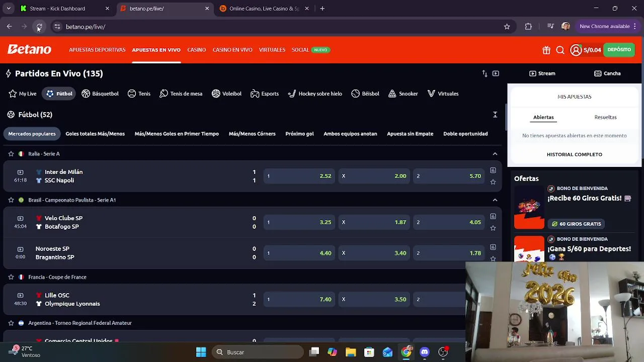
Task: Open stats icon for Velo Clube SP row
Action: pos(493,217)
